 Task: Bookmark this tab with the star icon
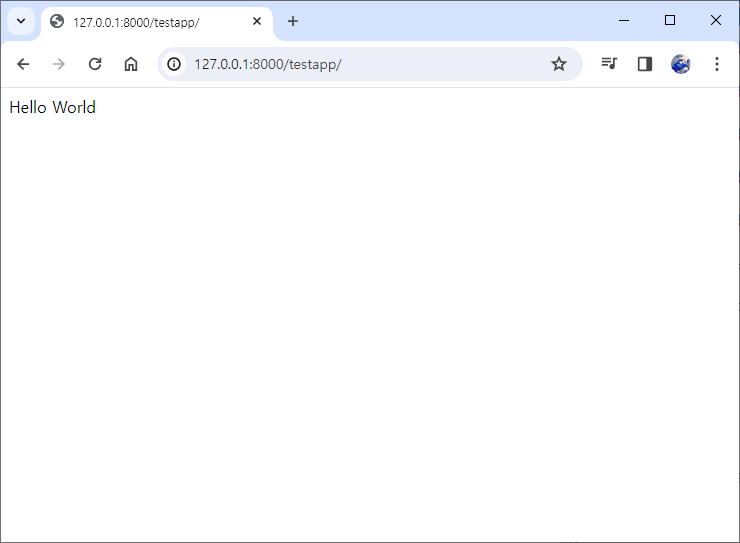click(x=559, y=64)
